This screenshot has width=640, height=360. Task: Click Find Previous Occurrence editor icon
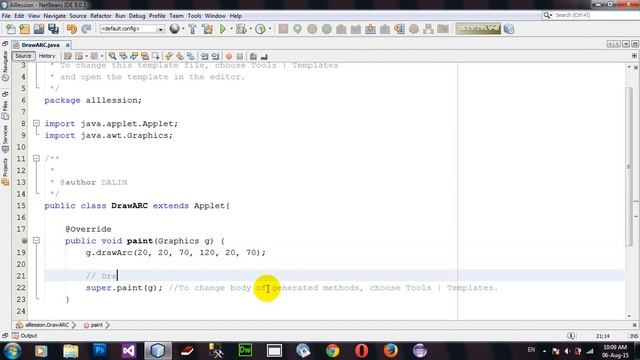[123, 56]
